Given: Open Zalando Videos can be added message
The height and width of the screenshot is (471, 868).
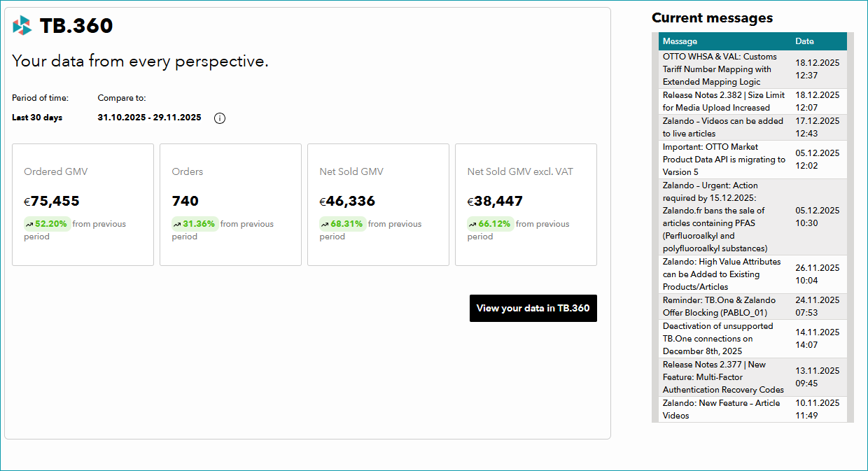Looking at the screenshot, I should [x=724, y=127].
